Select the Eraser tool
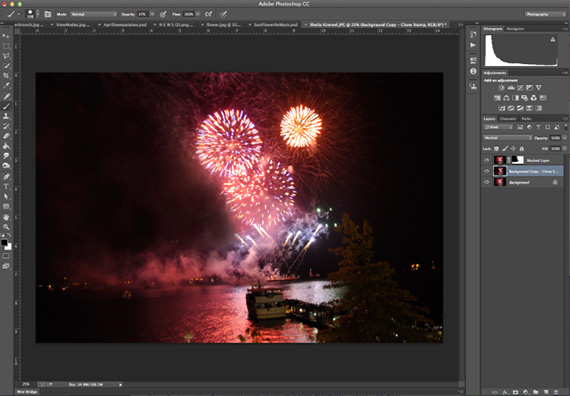This screenshot has height=396, width=570. coord(6,136)
